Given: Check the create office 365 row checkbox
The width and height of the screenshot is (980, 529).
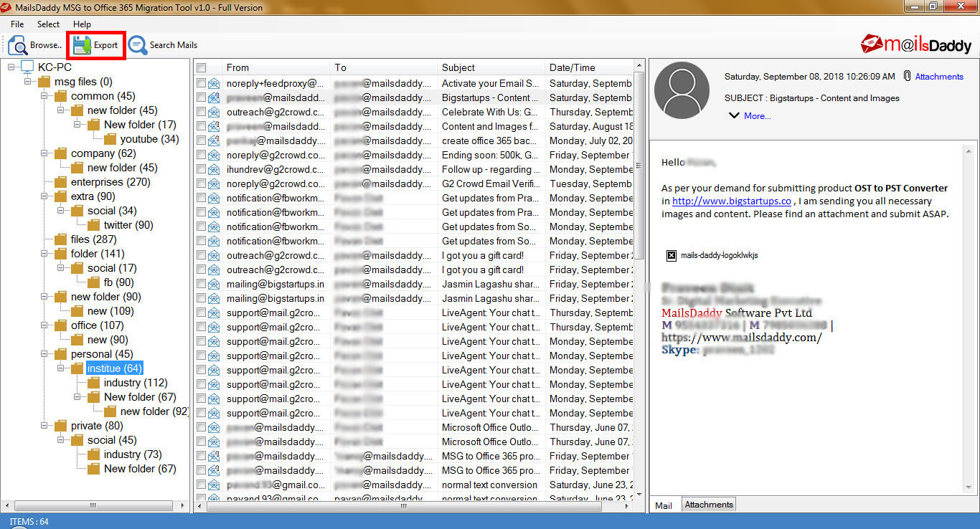Looking at the screenshot, I should [202, 140].
